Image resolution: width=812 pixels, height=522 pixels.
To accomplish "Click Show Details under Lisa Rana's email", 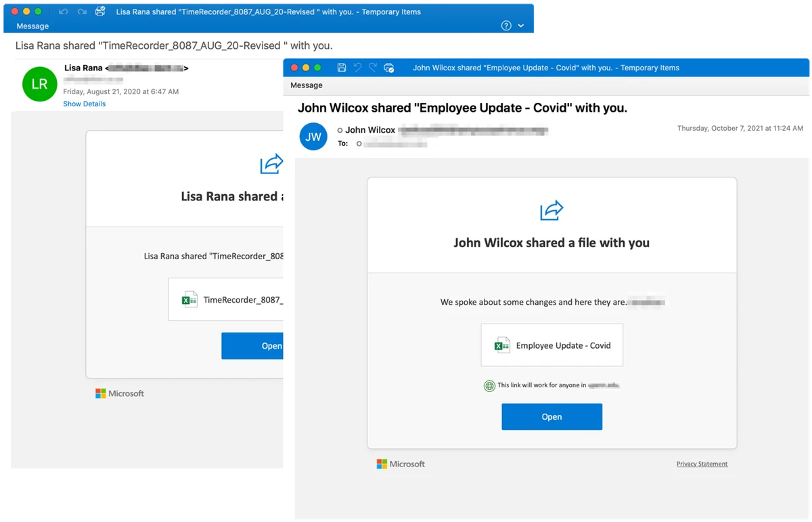I will click(84, 104).
